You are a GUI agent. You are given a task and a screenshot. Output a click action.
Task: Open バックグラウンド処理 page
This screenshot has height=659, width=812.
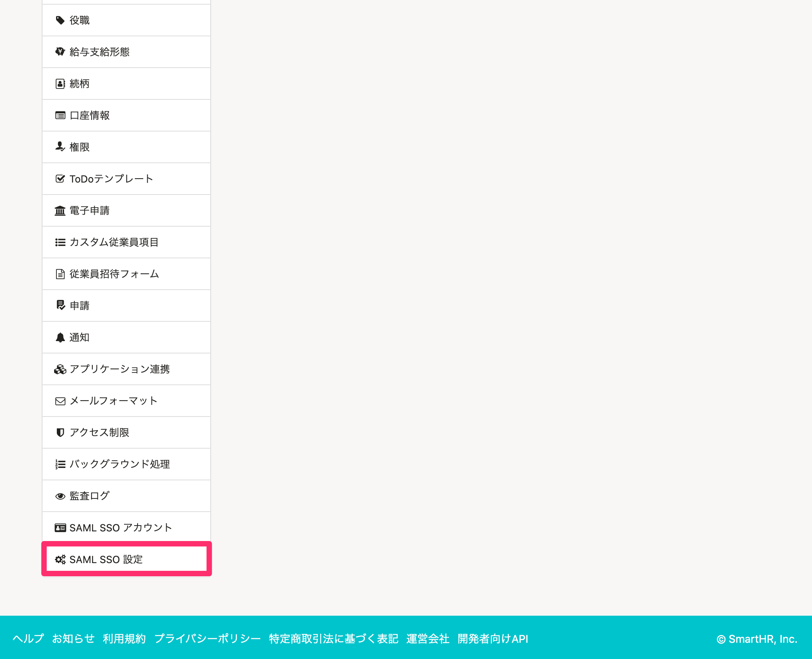(126, 464)
